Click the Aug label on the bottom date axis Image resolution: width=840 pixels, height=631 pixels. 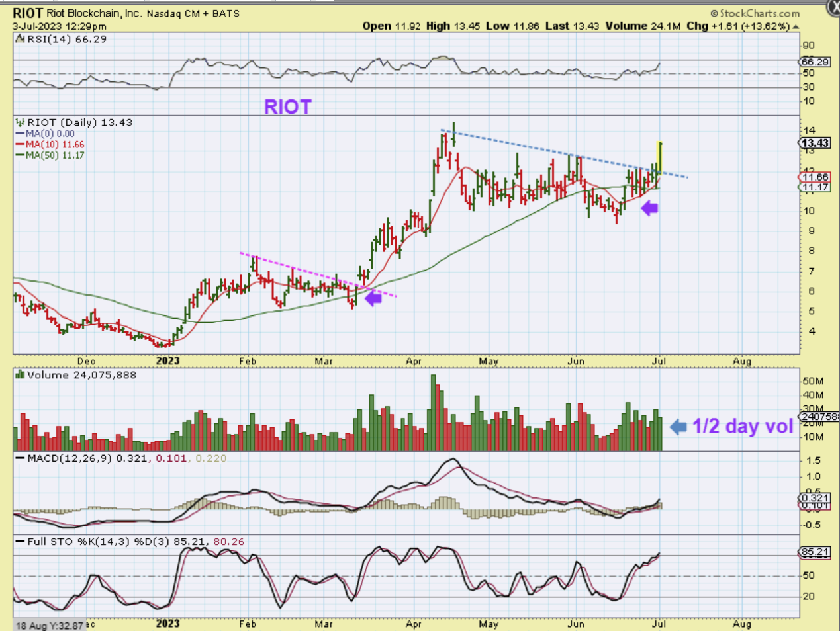(x=742, y=624)
